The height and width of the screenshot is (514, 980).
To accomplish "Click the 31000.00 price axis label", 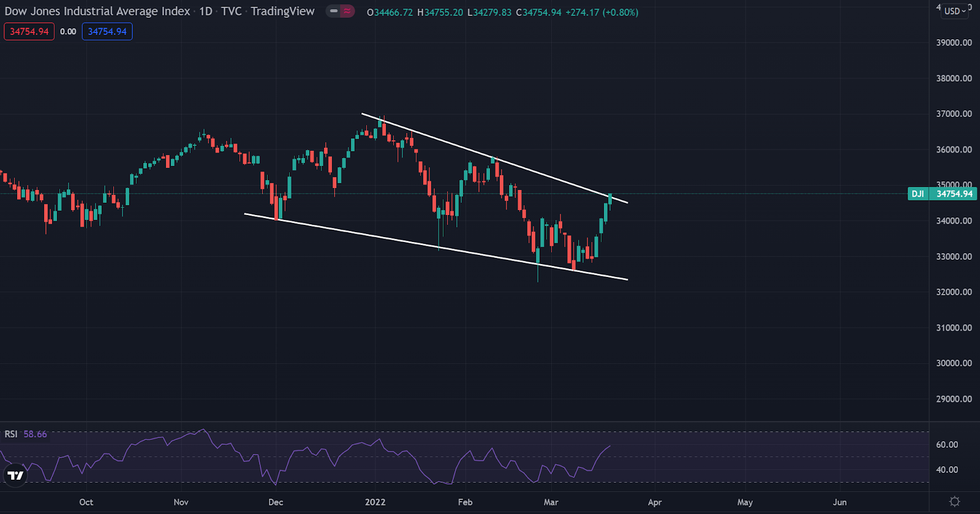I will [x=954, y=328].
